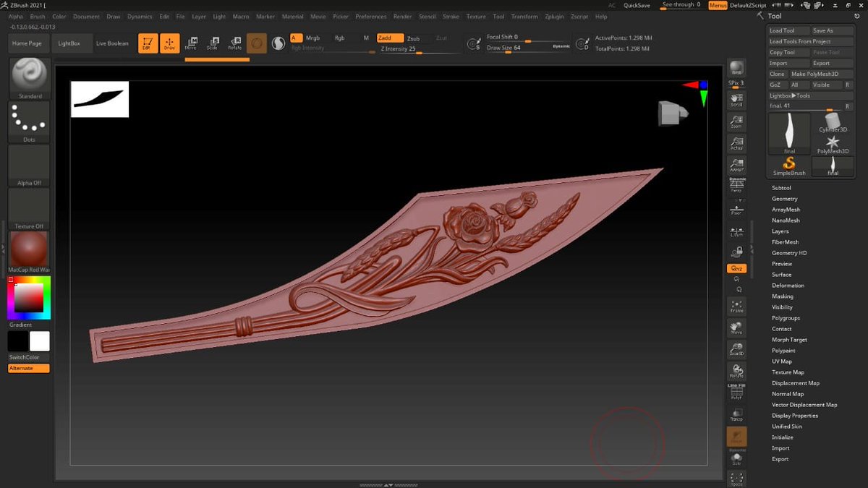
Task: Click the Scroll canvas icon
Action: click(x=736, y=100)
